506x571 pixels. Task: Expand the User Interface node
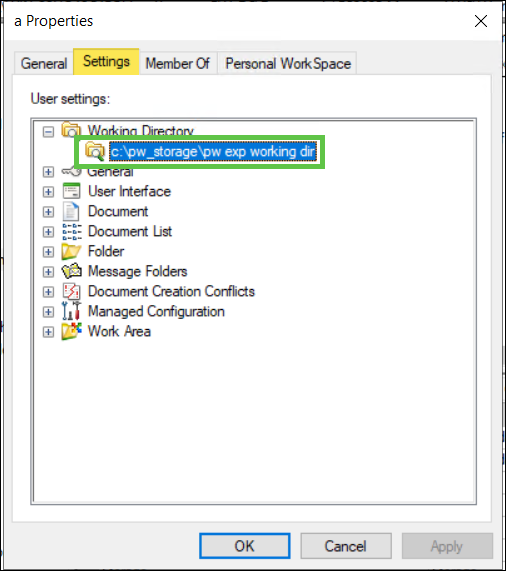48,192
